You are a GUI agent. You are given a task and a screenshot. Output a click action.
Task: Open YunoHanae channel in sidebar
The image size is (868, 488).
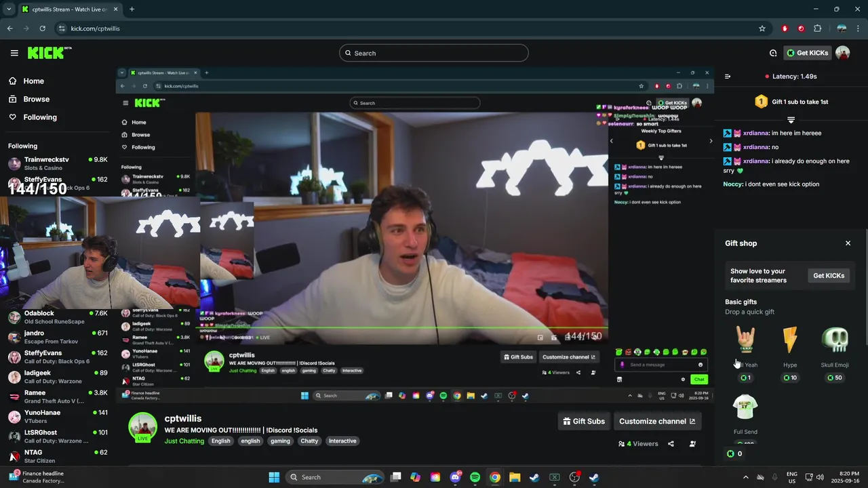[58, 416]
